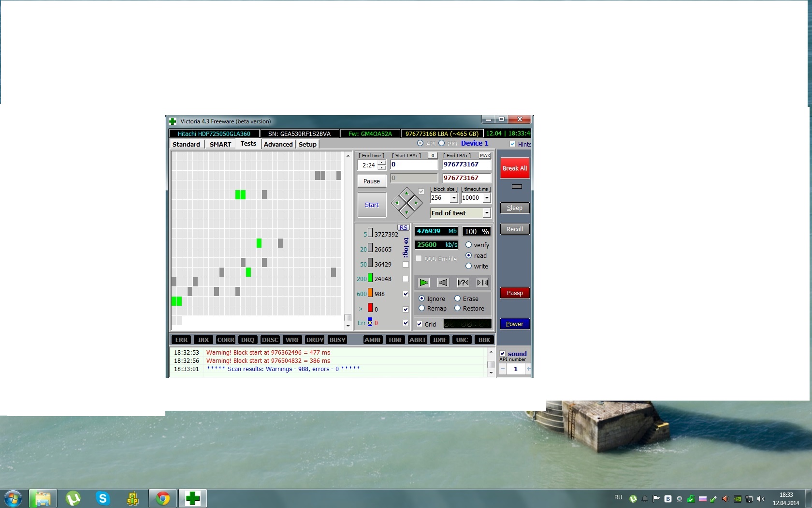Open Skype from the taskbar

[x=103, y=498]
